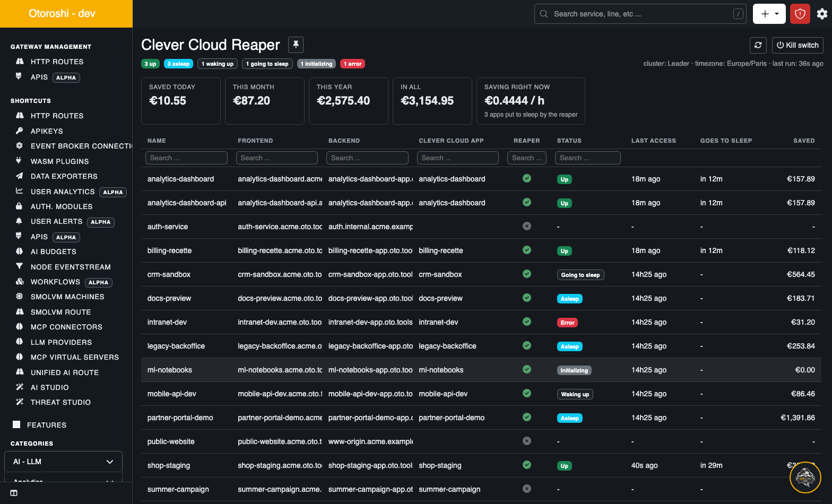The height and width of the screenshot is (504, 832).
Task: Open the Otoroshi - dev home link
Action: [62, 13]
